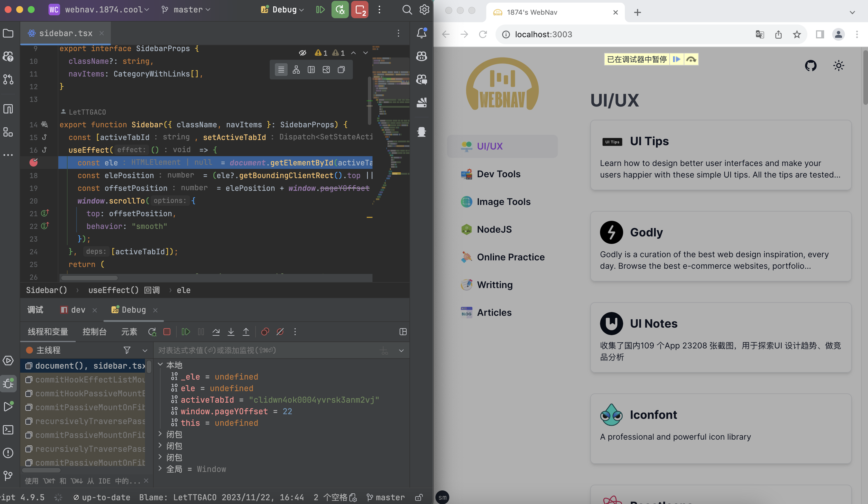Click the Step Into debug icon

click(x=231, y=332)
